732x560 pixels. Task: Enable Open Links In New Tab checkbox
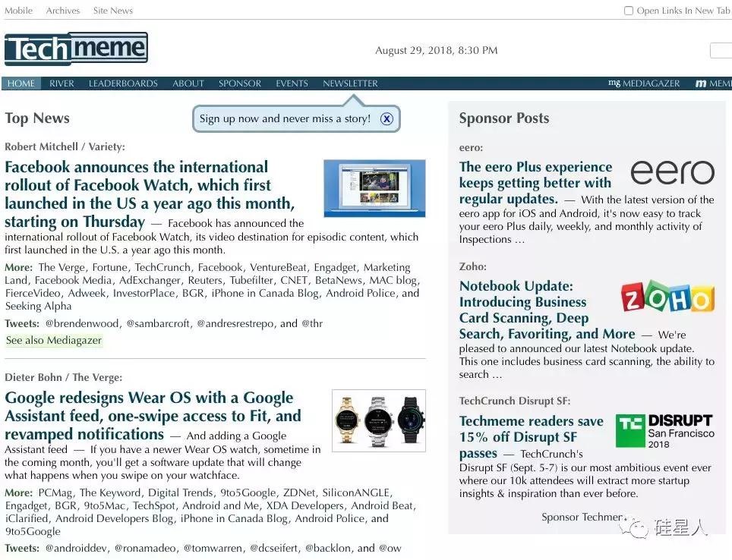(629, 11)
